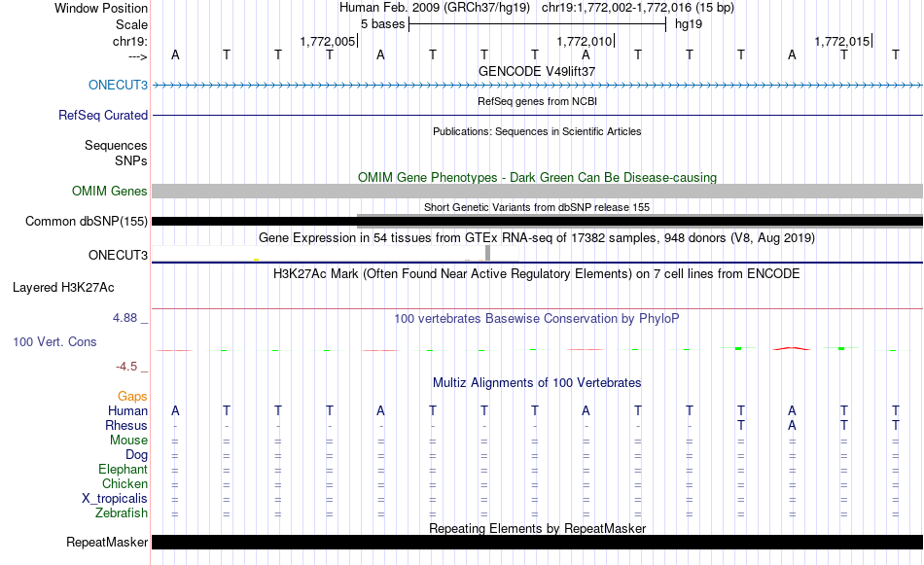Click 'RefSeq genes from NCBI' title
This screenshot has width=924, height=565.
coord(537,101)
